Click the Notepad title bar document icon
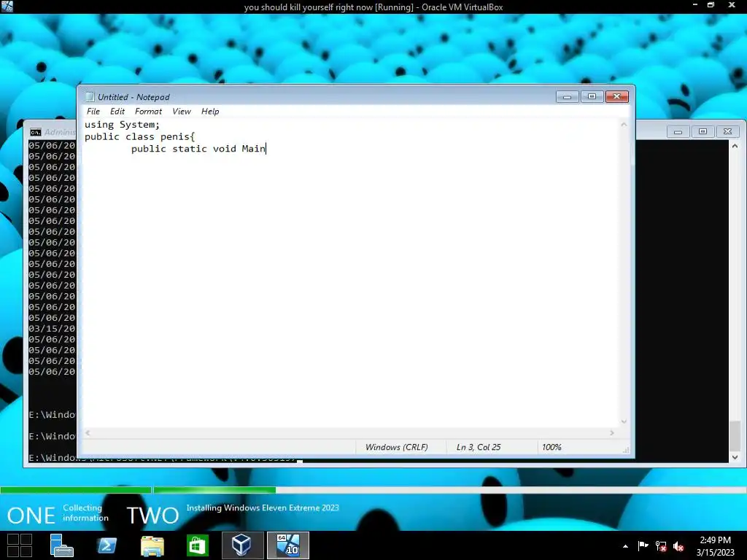Screen dimensions: 747x560 pyautogui.click(x=90, y=97)
